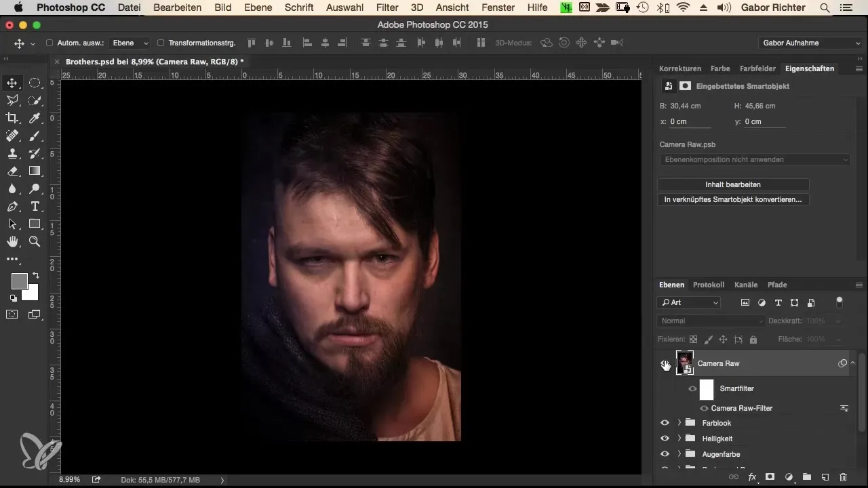
Task: Select the Elliptical Marquee tool
Action: 35,83
